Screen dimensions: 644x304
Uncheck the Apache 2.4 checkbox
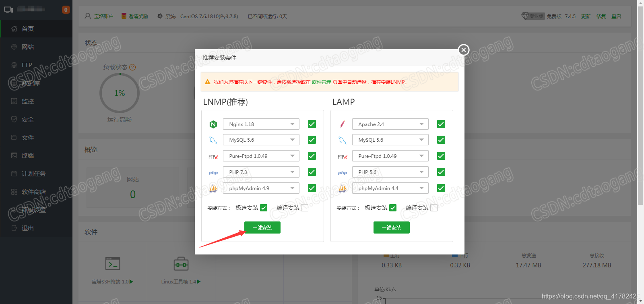pos(441,124)
